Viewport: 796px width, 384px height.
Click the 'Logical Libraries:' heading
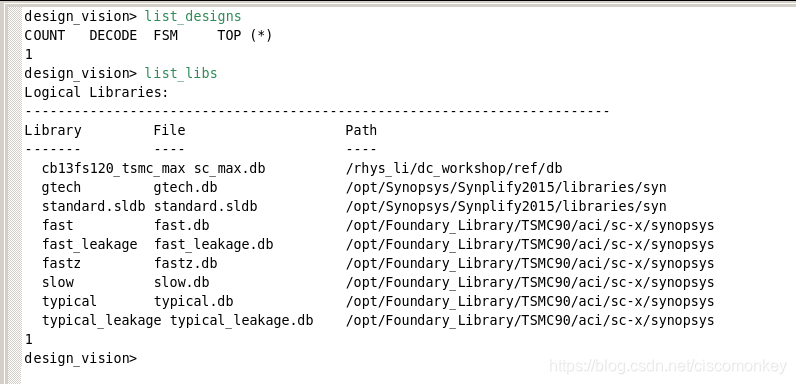(x=96, y=92)
